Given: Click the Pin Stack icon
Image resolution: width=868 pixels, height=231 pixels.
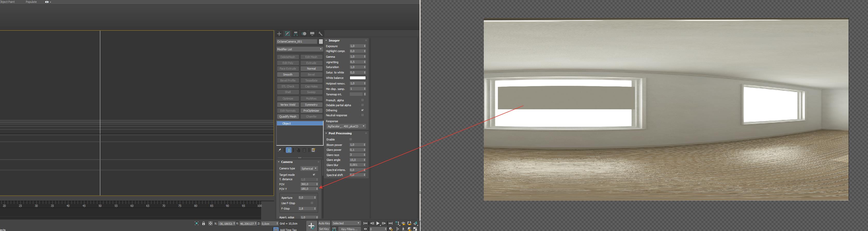Looking at the screenshot, I should 279,150.
